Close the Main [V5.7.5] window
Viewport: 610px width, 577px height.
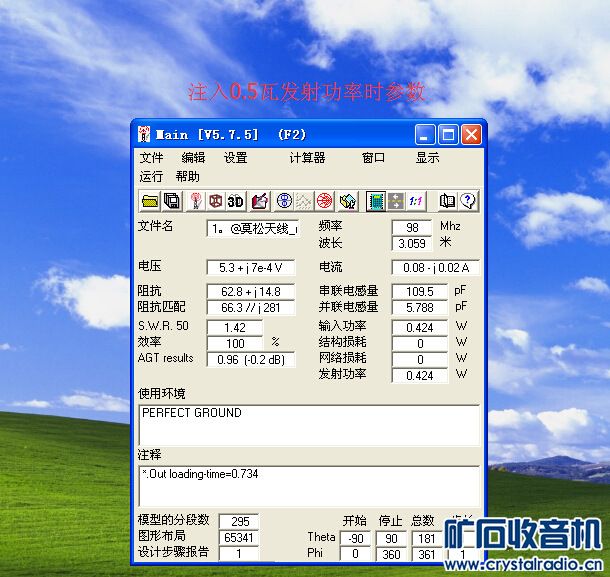pyautogui.click(x=471, y=135)
